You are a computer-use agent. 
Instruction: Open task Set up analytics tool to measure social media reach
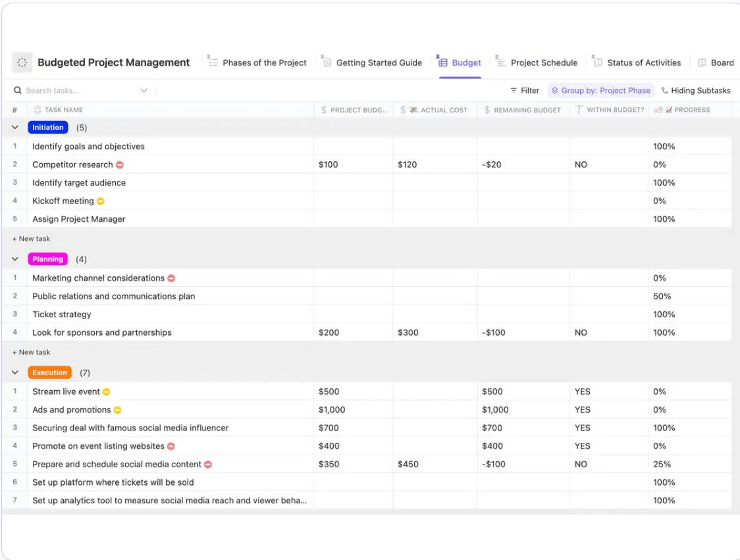169,501
